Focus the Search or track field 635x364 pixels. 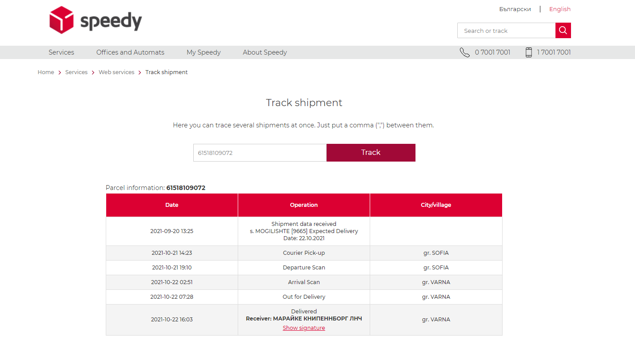click(506, 31)
